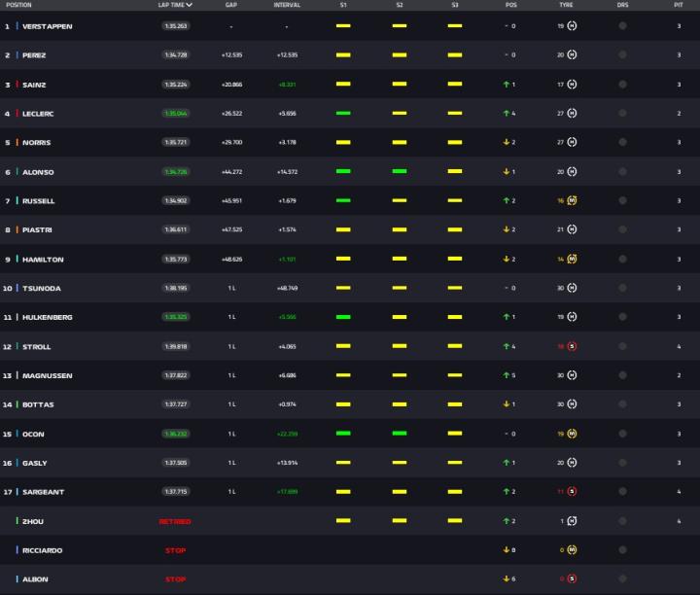This screenshot has height=595, width=700.
Task: Sort by the POSITION column header
Action: point(18,5)
